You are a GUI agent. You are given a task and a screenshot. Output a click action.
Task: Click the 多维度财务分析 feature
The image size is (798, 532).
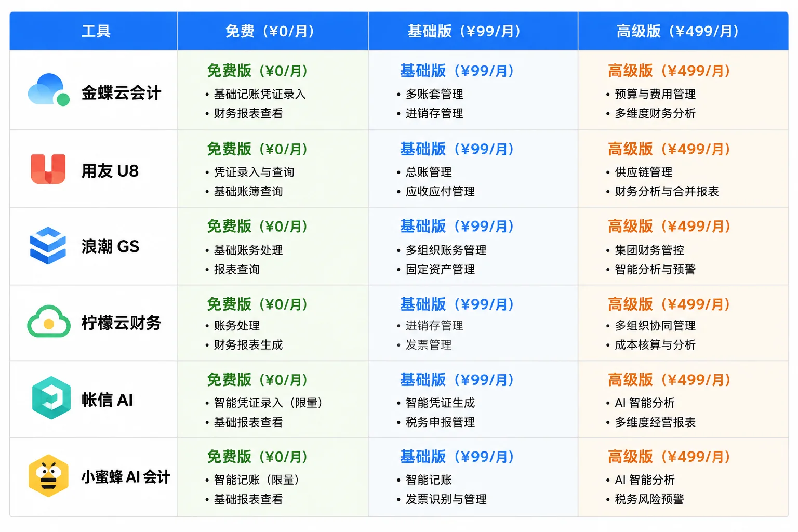pos(655,113)
